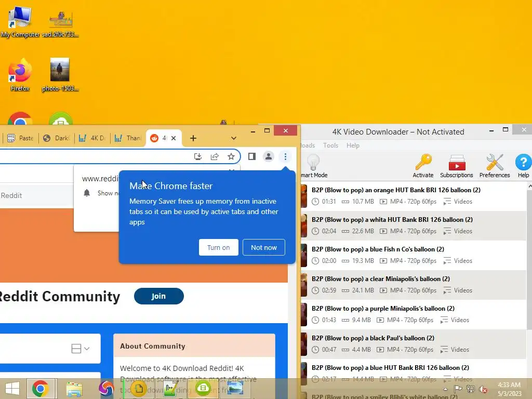Show hidden system tray icons arrow
532x399 pixels.
(x=445, y=389)
